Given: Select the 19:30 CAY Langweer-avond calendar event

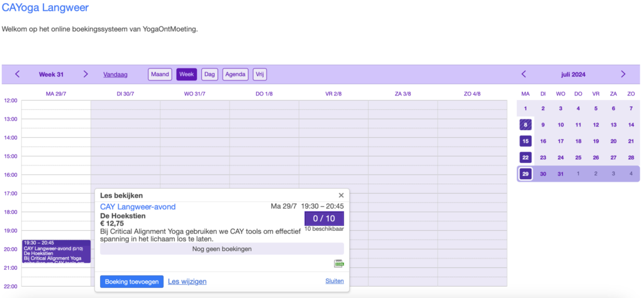Looking at the screenshot, I should click(x=56, y=251).
